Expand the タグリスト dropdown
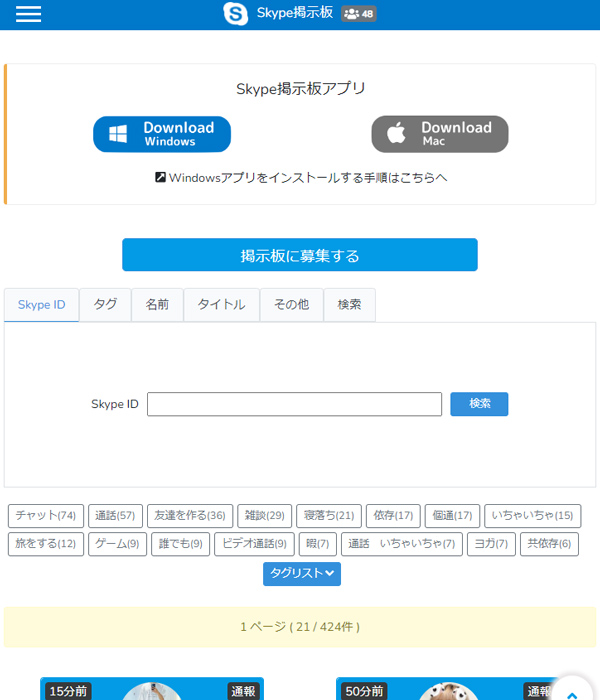Screen dimensions: 600x700 tap(302, 574)
